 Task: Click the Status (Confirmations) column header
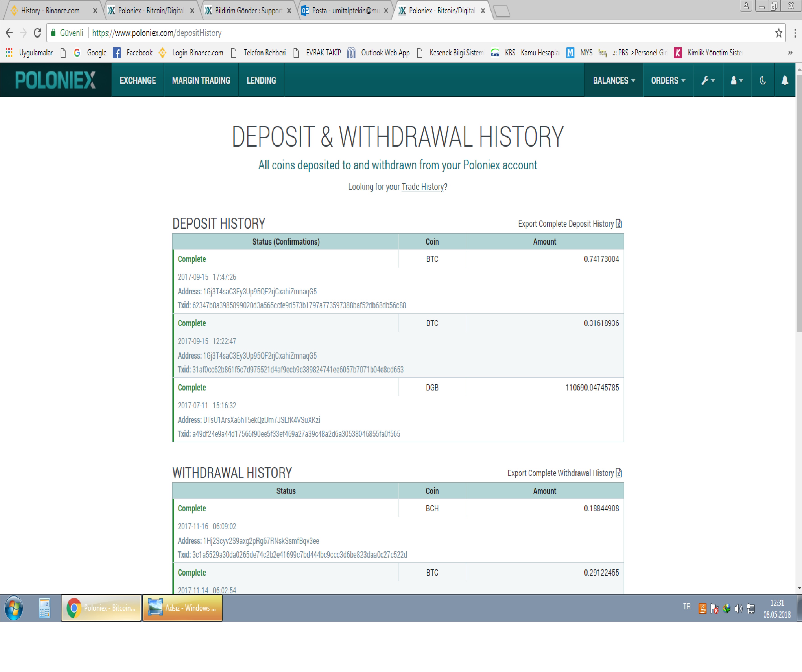pyautogui.click(x=286, y=242)
